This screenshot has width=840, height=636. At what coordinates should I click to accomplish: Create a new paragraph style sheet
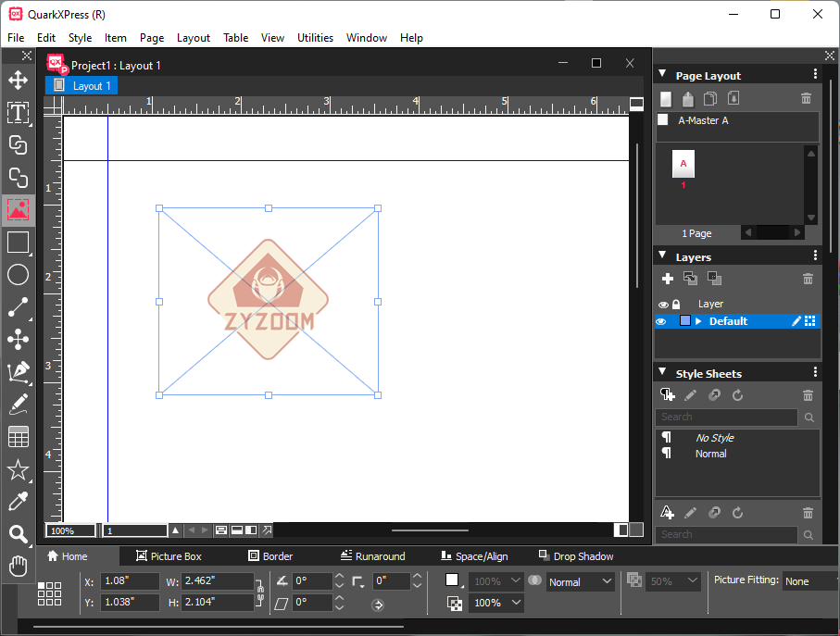(x=668, y=395)
